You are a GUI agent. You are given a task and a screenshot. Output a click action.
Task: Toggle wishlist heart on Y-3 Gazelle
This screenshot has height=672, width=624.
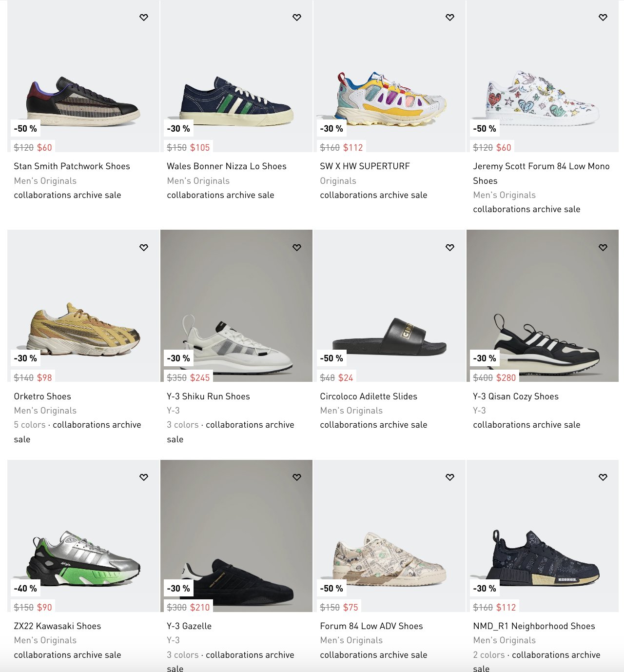(297, 477)
